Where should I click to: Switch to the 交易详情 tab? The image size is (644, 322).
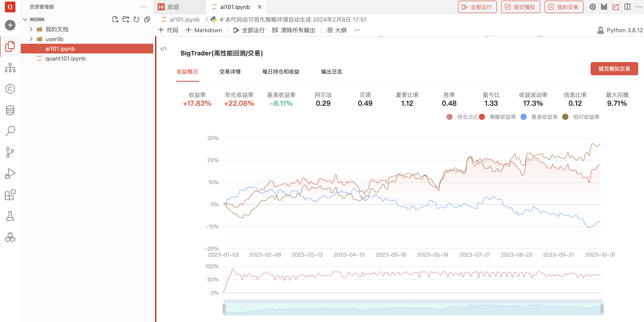click(x=230, y=72)
